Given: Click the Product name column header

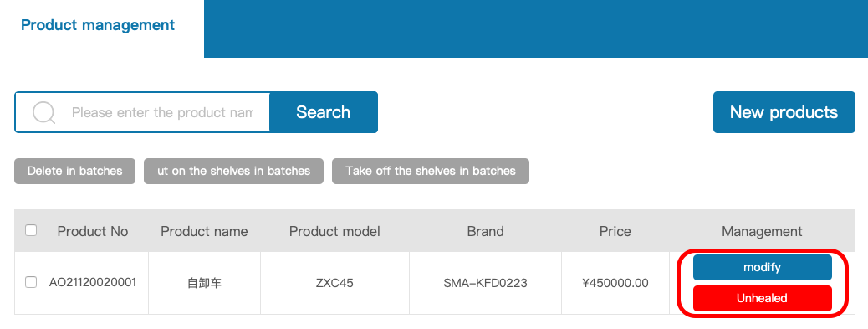Looking at the screenshot, I should [204, 231].
